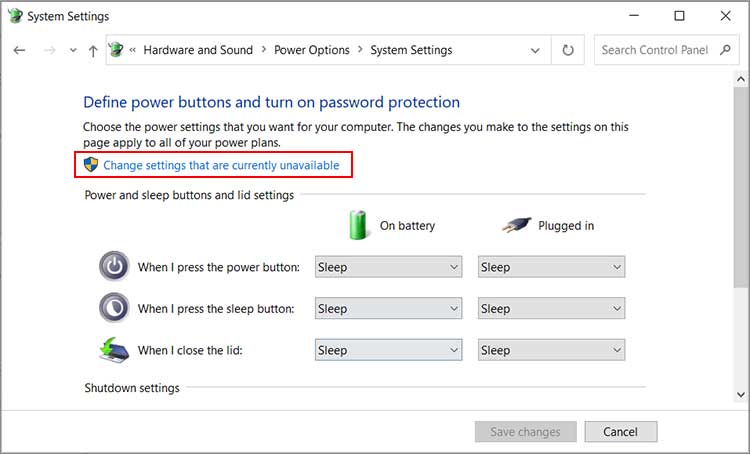
Task: Expand close lid On battery dropdown
Action: pos(388,350)
